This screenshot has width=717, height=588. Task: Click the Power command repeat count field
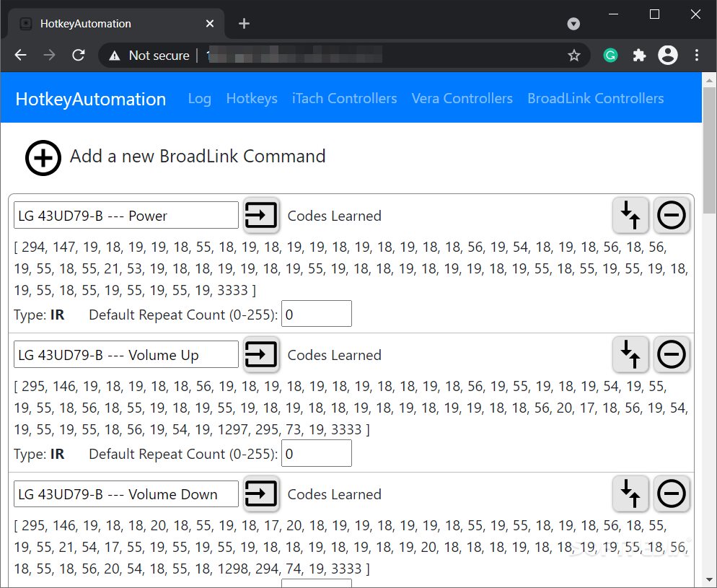317,314
